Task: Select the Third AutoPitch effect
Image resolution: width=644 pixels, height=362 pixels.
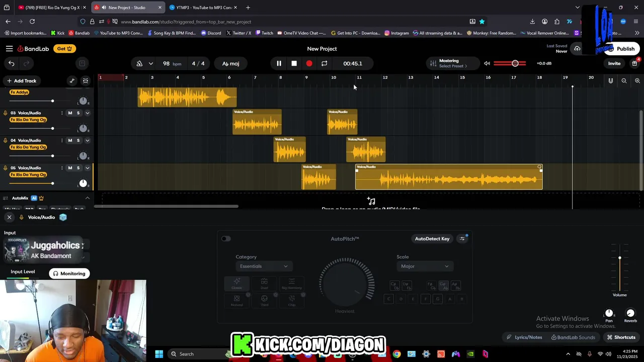Action: pos(264,301)
